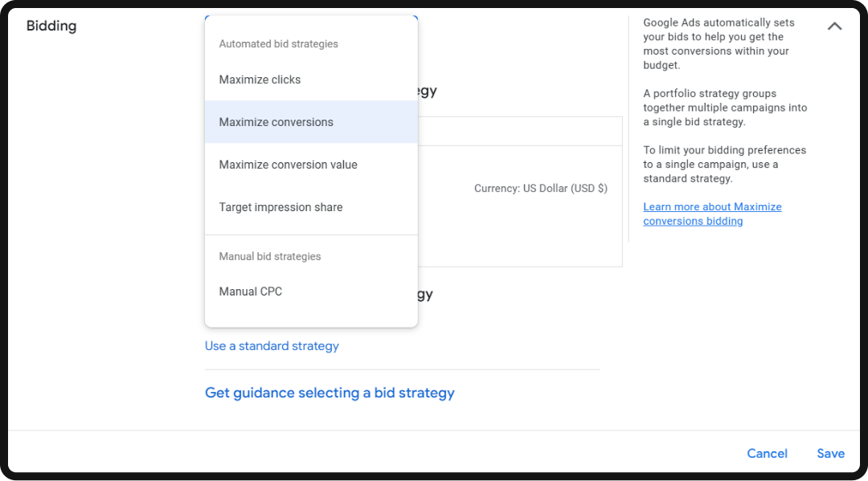Follow Learn more about Maximize conversions bidding

point(712,213)
